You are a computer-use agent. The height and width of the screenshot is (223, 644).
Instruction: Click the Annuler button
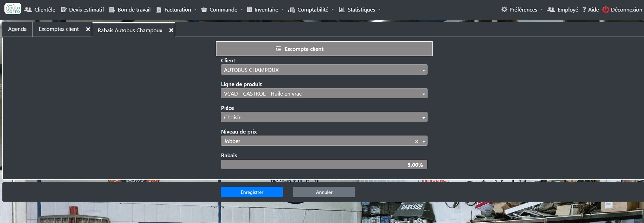(x=324, y=192)
